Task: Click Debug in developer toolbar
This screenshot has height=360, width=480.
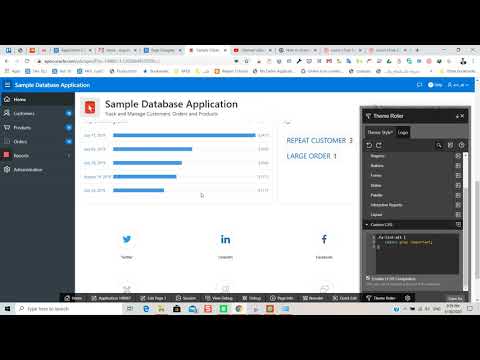Action: [x=252, y=298]
